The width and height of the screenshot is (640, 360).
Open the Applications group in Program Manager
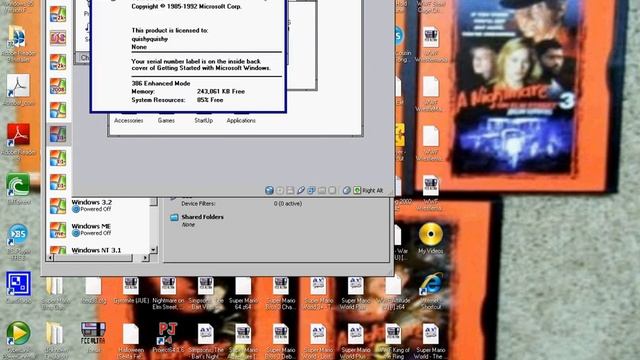pos(241,120)
